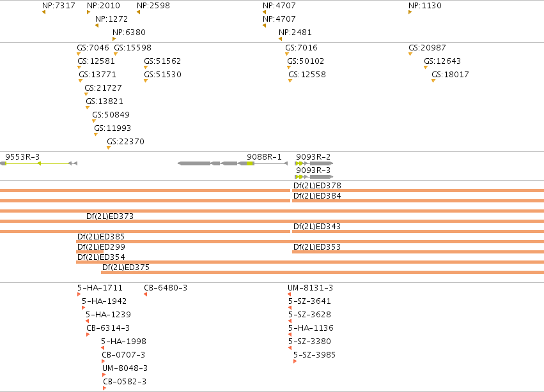Open the 9093R-3 transcript label
This screenshot has height=392, width=544.
[x=313, y=170]
